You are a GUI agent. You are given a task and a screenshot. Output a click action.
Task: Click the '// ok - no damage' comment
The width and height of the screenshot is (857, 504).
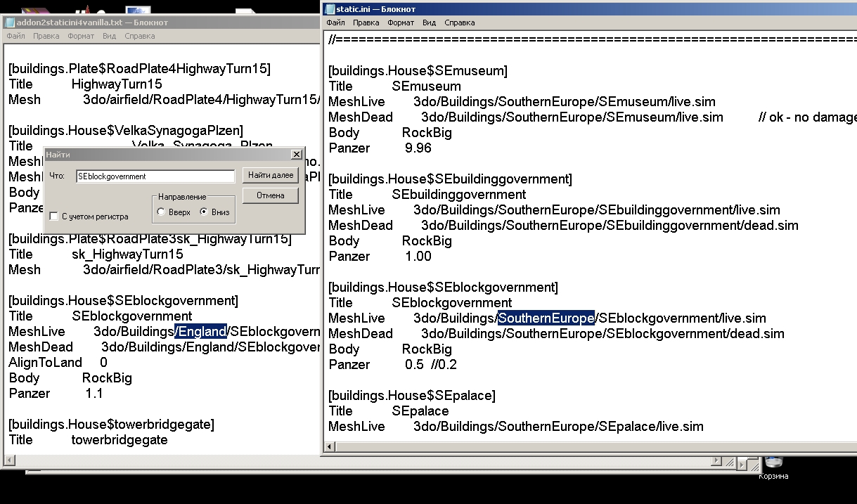[808, 117]
